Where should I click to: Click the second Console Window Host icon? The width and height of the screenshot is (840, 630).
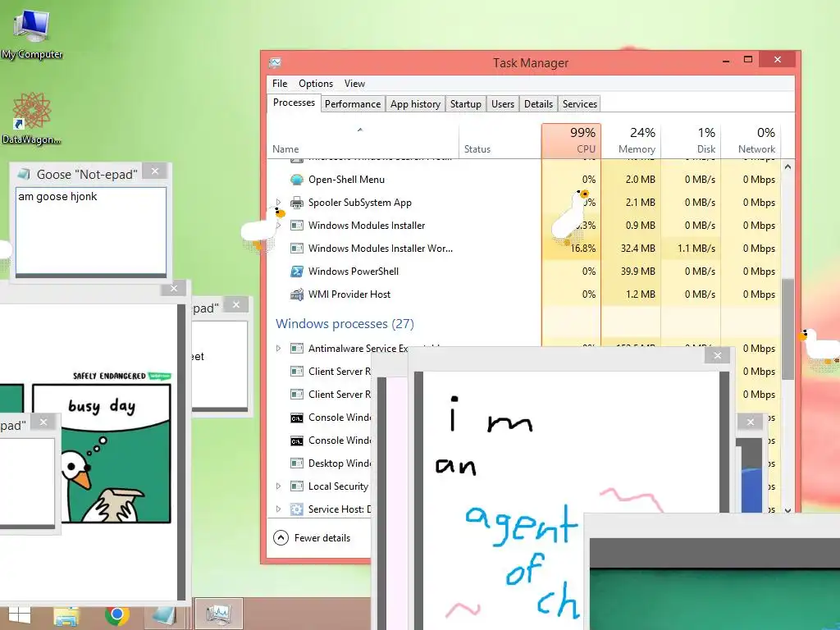coord(297,441)
